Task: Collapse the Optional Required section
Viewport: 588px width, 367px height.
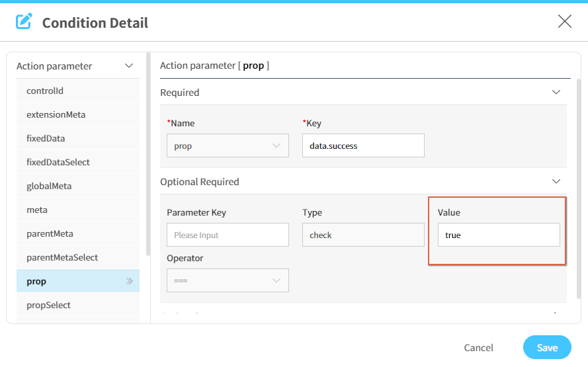Action: coord(556,181)
